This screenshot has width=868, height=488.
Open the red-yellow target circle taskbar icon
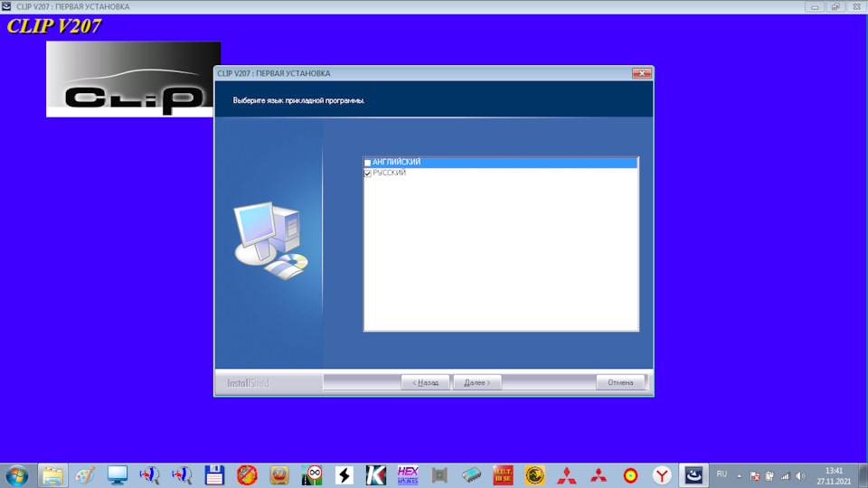(x=630, y=476)
